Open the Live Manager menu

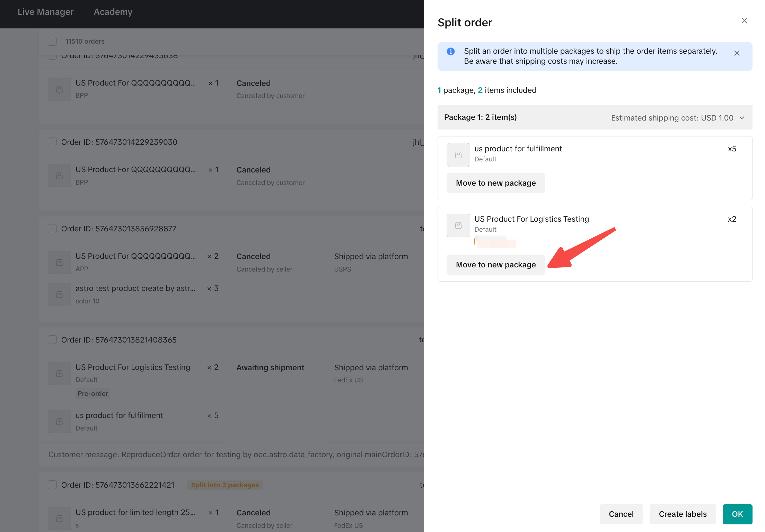point(45,12)
